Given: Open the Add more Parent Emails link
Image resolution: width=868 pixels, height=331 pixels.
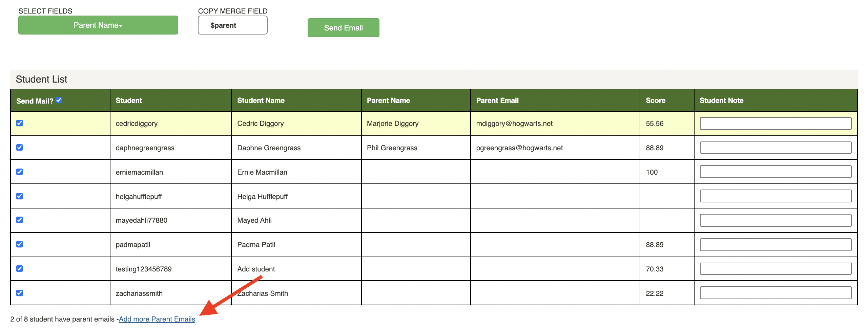Looking at the screenshot, I should (x=157, y=319).
